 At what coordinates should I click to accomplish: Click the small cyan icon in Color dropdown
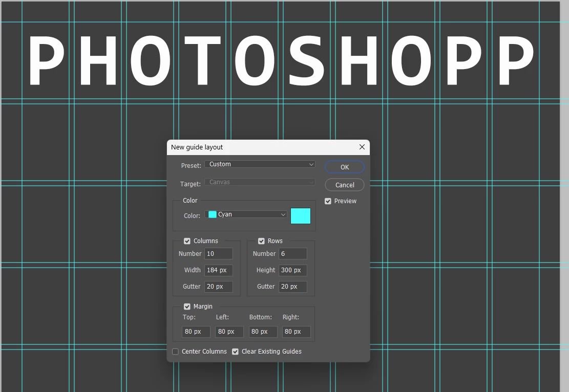pyautogui.click(x=213, y=214)
